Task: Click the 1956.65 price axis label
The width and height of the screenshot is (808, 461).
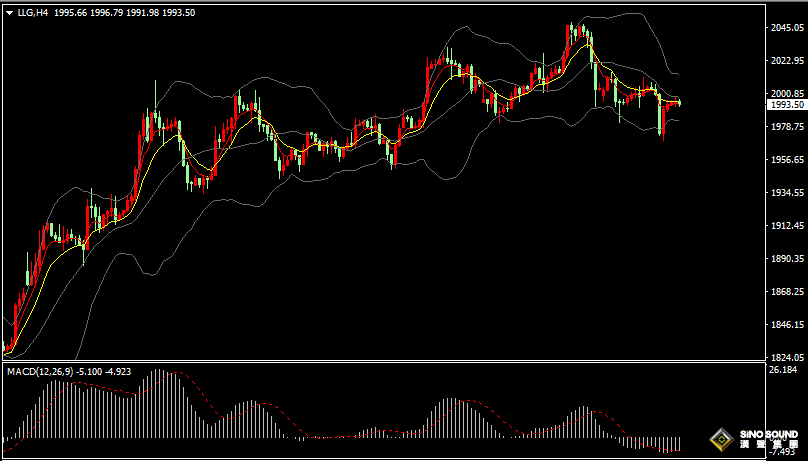Action: [x=787, y=160]
